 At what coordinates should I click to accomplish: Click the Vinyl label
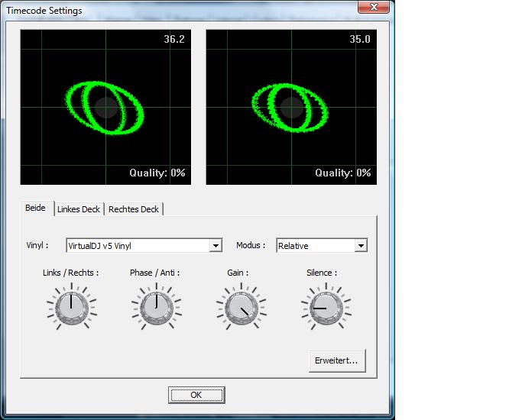pos(37,245)
